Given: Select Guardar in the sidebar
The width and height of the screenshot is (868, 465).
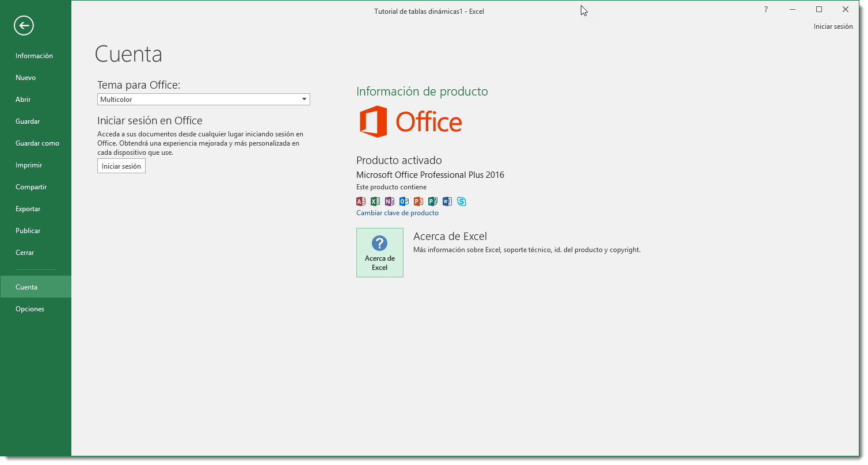Looking at the screenshot, I should (x=36, y=121).
